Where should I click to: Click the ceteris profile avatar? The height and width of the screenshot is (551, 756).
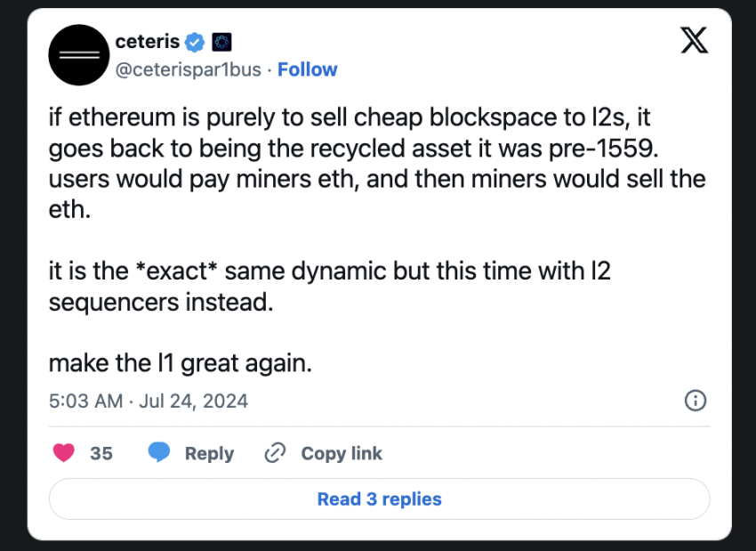coord(77,55)
